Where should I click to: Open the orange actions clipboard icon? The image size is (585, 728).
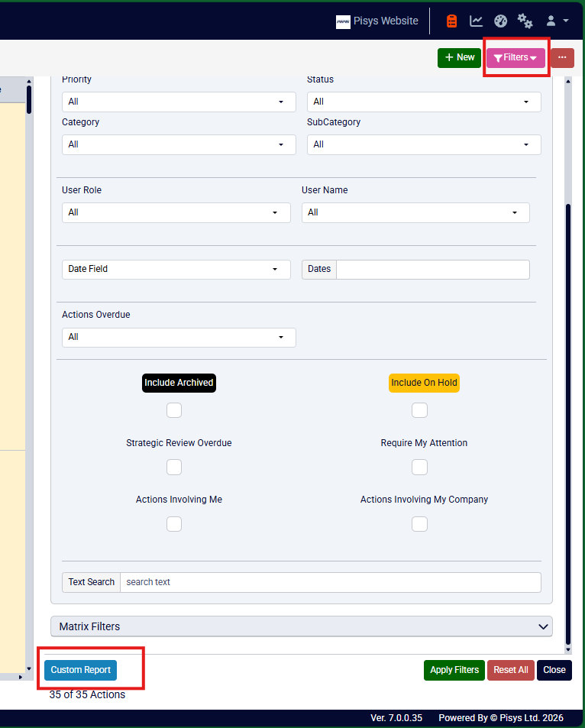click(x=451, y=21)
